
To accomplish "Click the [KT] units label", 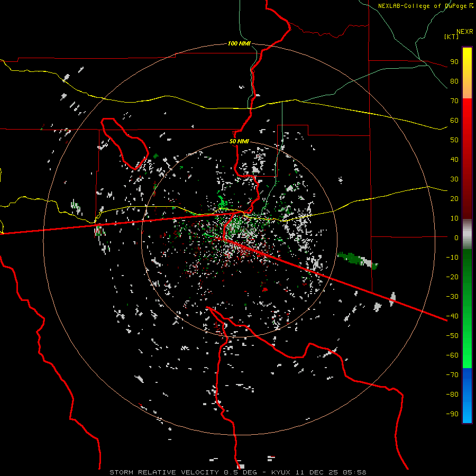I will pos(452,36).
